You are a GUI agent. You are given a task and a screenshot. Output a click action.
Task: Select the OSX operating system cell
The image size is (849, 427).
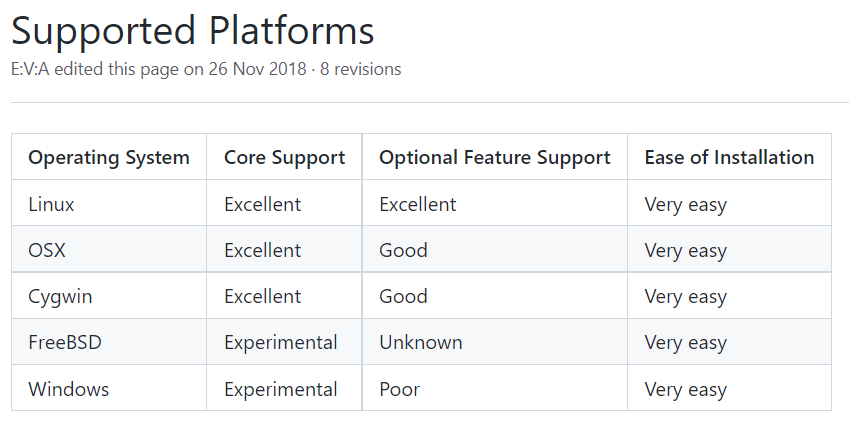pos(109,249)
